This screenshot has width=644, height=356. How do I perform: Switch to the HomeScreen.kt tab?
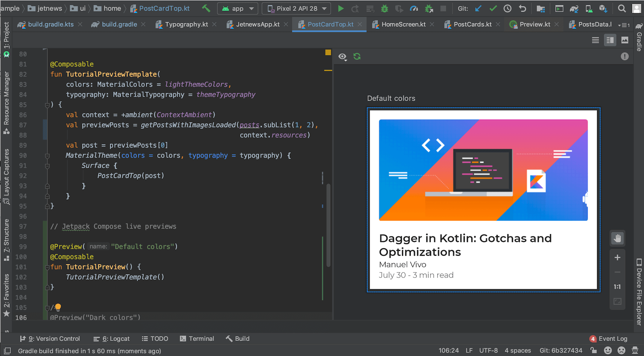[x=403, y=24]
